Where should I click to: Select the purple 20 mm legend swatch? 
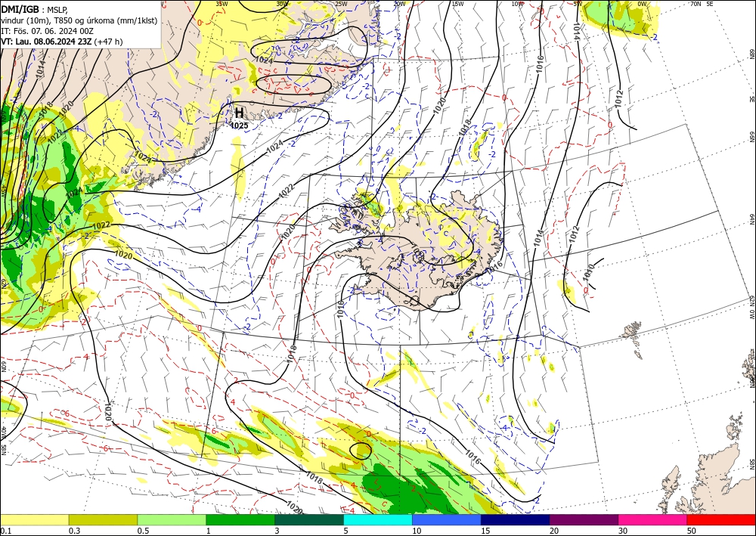(x=584, y=519)
